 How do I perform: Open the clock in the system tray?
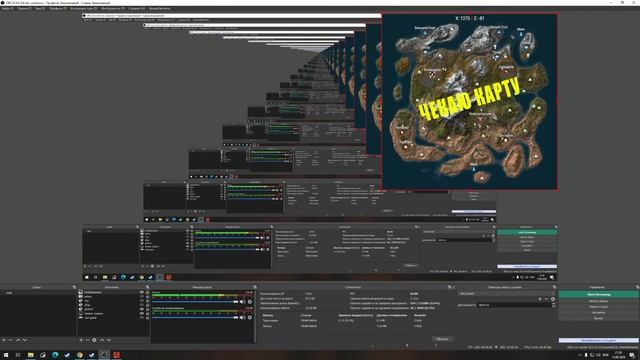click(618, 355)
